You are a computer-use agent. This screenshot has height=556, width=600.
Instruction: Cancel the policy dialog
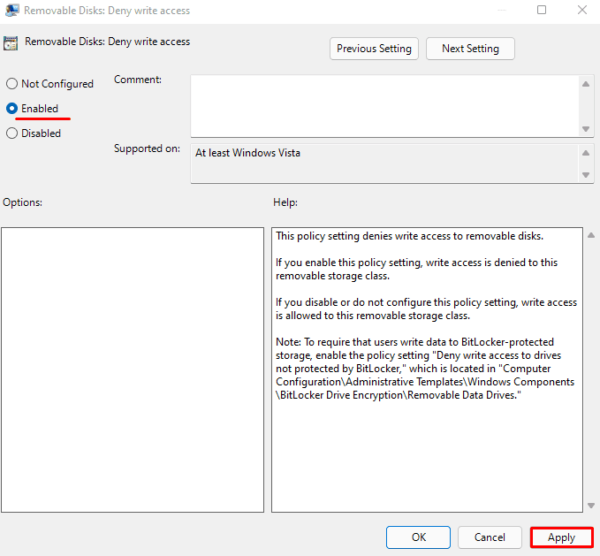489,537
